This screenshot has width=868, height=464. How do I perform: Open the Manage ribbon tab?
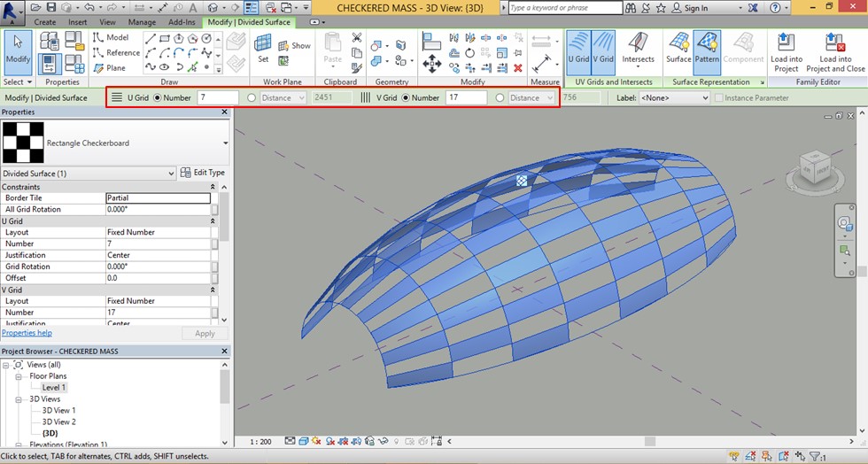click(142, 22)
